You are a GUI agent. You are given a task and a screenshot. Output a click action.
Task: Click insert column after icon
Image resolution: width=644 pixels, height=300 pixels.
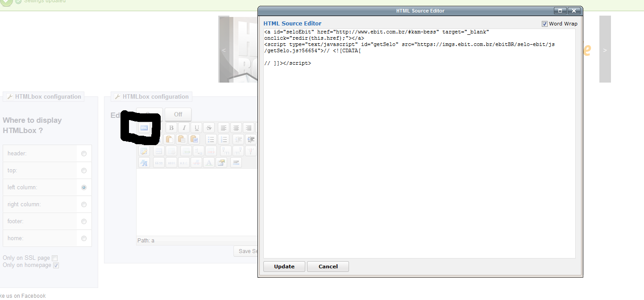pos(238,151)
